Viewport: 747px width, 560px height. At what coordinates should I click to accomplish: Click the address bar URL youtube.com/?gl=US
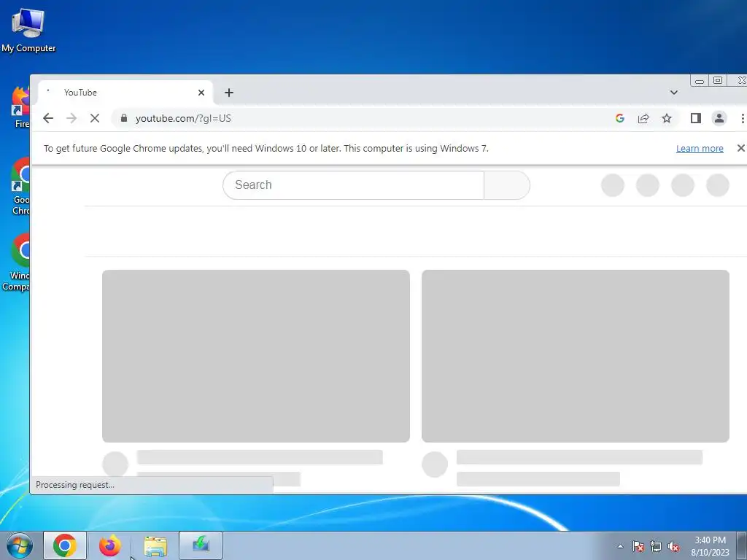coord(183,118)
